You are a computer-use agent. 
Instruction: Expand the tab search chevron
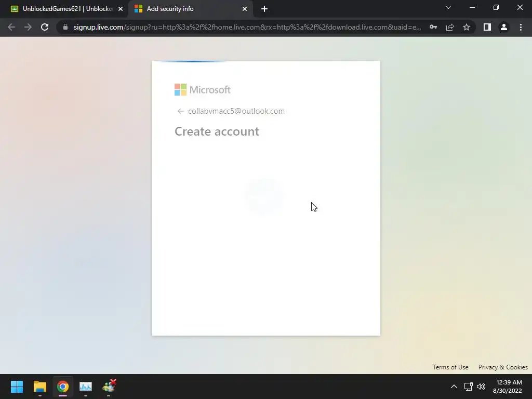(448, 7)
